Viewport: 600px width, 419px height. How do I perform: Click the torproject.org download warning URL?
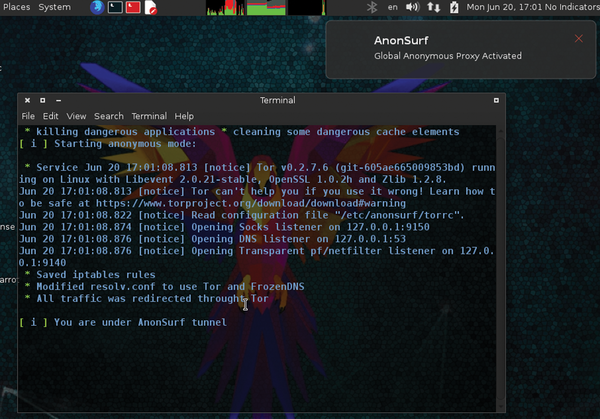tap(251, 203)
